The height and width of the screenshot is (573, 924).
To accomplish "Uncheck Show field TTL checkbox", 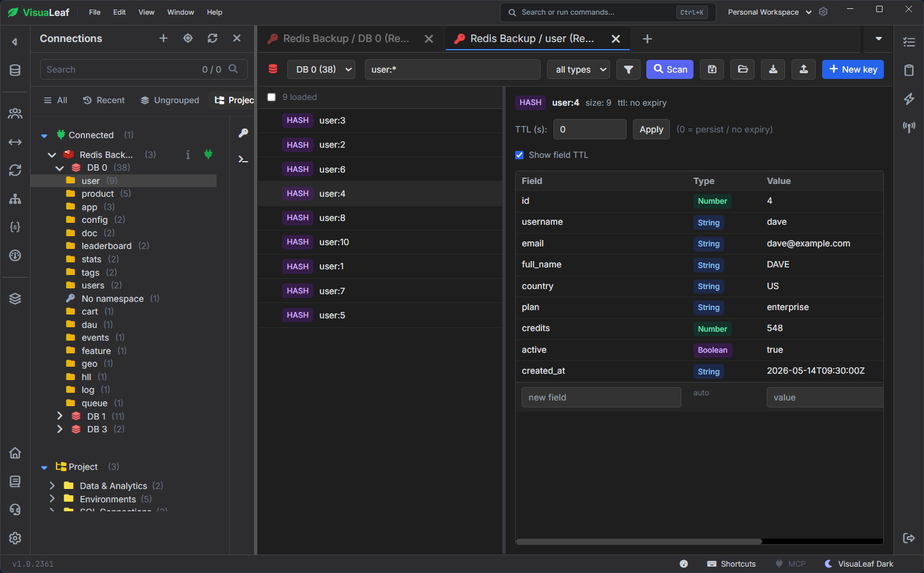I will point(519,155).
